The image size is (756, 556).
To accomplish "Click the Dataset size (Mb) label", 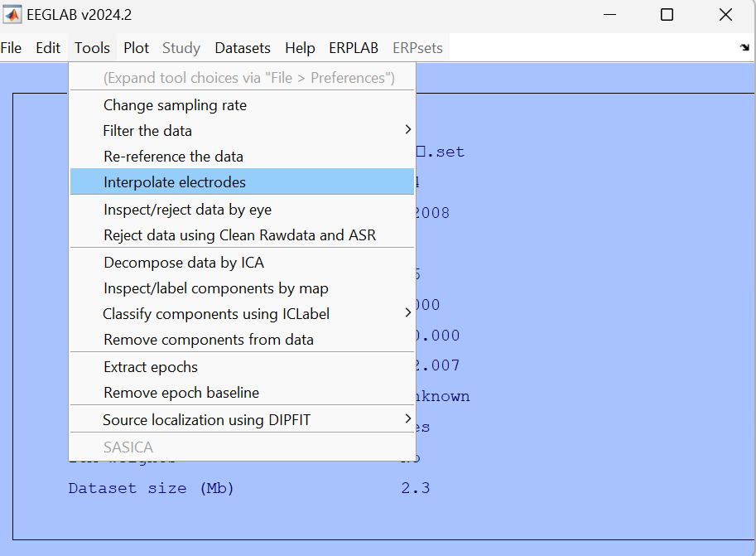I will 151,488.
